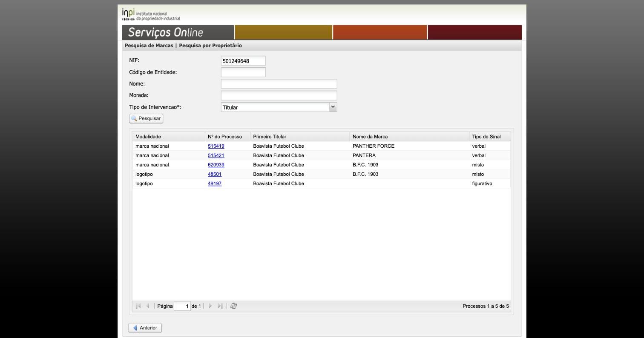The width and height of the screenshot is (644, 338).
Task: Go to previous page arrow icon
Action: click(x=148, y=306)
